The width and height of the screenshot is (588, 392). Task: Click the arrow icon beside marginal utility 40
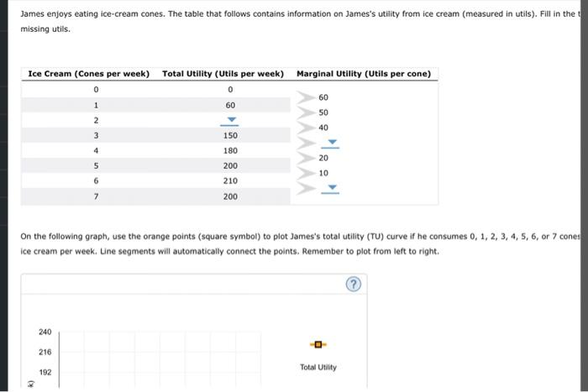pyautogui.click(x=306, y=128)
